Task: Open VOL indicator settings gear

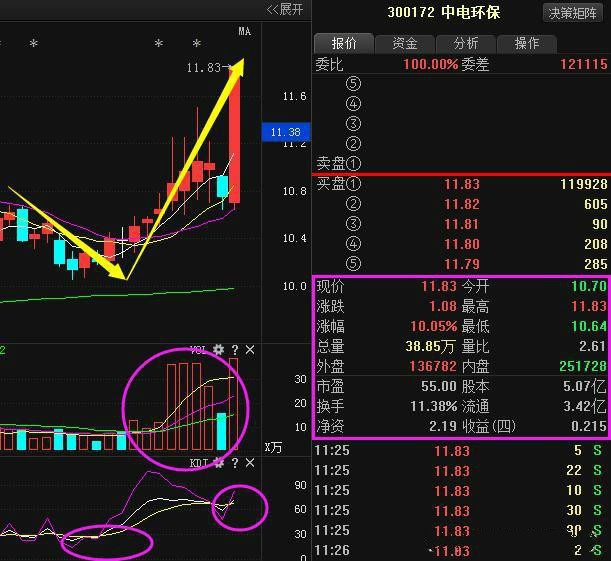Action: (x=218, y=350)
